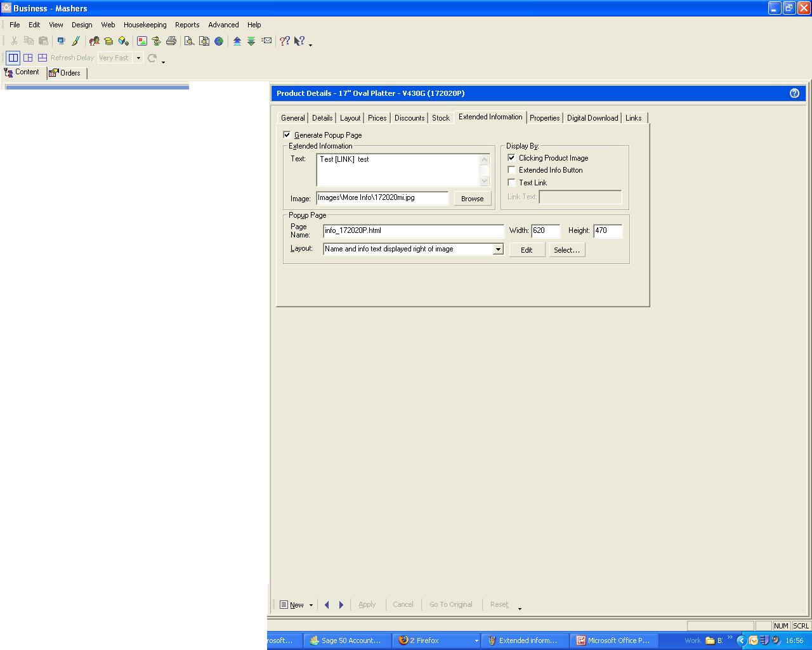Expand the popup Layout dropdown

pos(498,249)
